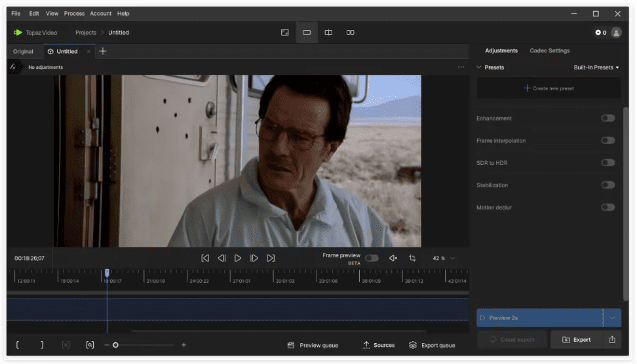Click the timeline zoom slider handle
637x364 pixels.
115,345
